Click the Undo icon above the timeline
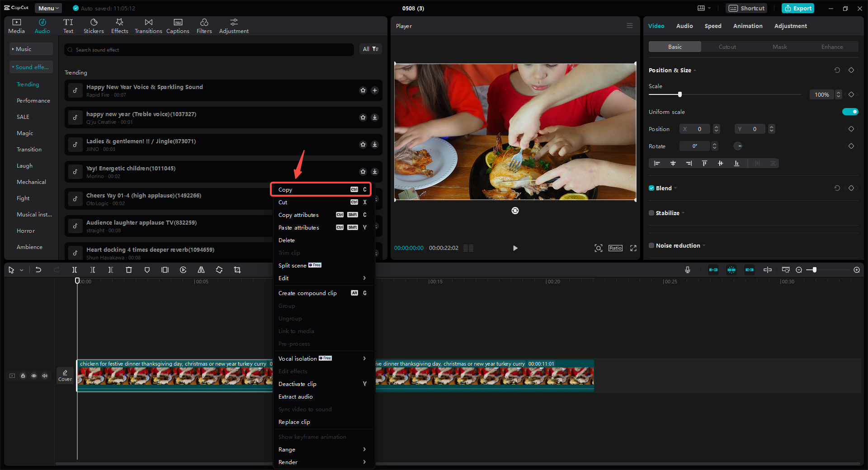Screen dimensions: 868x470 (x=38, y=270)
